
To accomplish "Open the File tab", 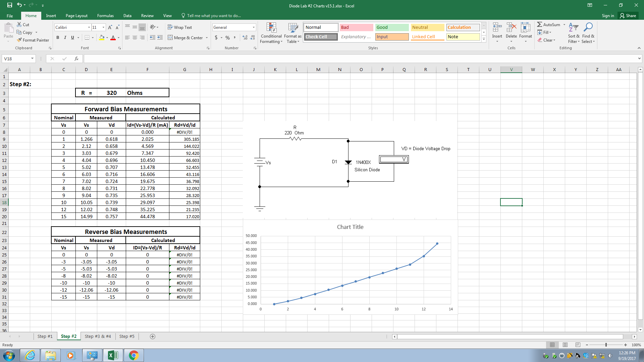I will (10, 16).
